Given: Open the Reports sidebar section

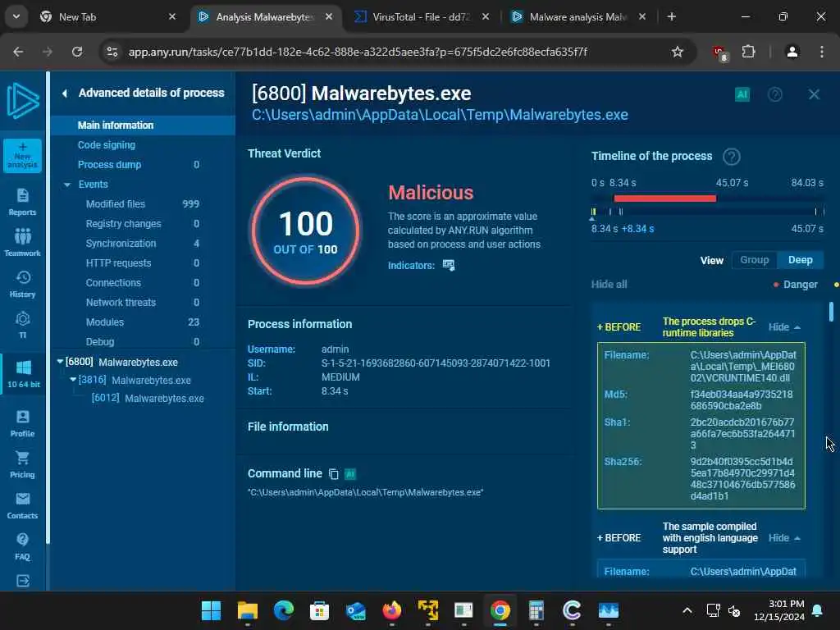Looking at the screenshot, I should click(22, 202).
